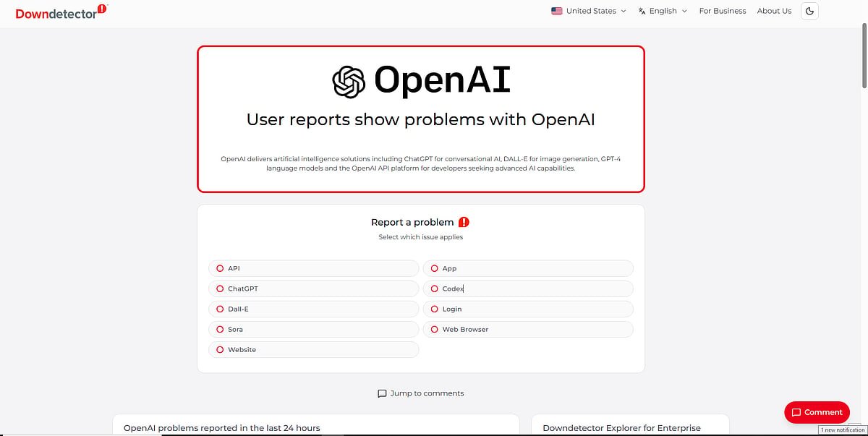The image size is (868, 436).
Task: Click the 'User reports show problems with OpenAI' heading
Action: click(x=420, y=119)
